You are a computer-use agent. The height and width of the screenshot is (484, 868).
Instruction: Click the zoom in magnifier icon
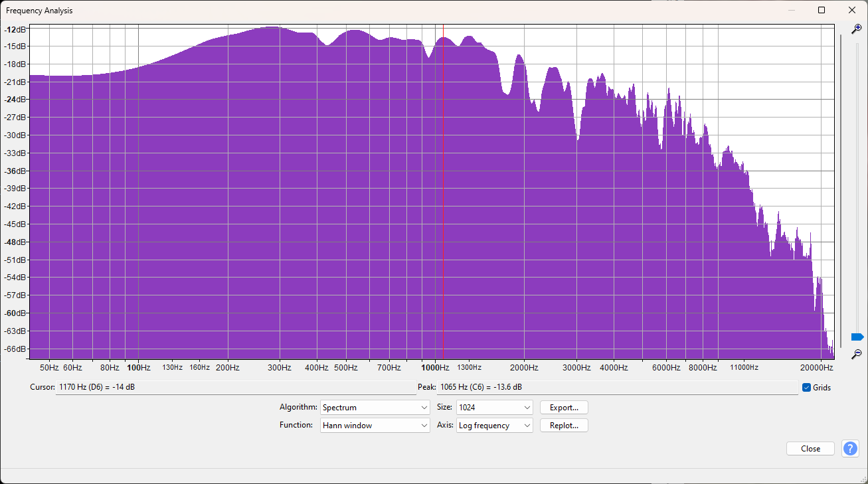click(856, 29)
